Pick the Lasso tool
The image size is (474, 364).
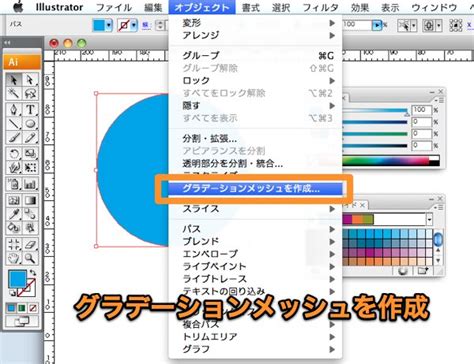pos(30,93)
